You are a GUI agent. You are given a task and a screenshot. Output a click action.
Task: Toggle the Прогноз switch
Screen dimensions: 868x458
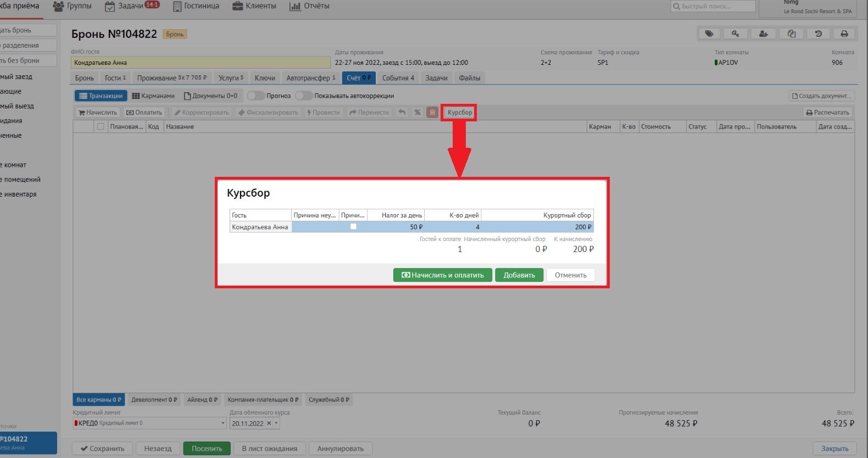tap(255, 96)
